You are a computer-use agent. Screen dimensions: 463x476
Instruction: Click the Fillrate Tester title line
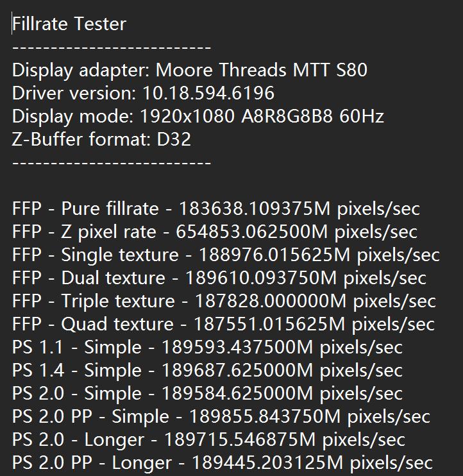[x=69, y=24]
